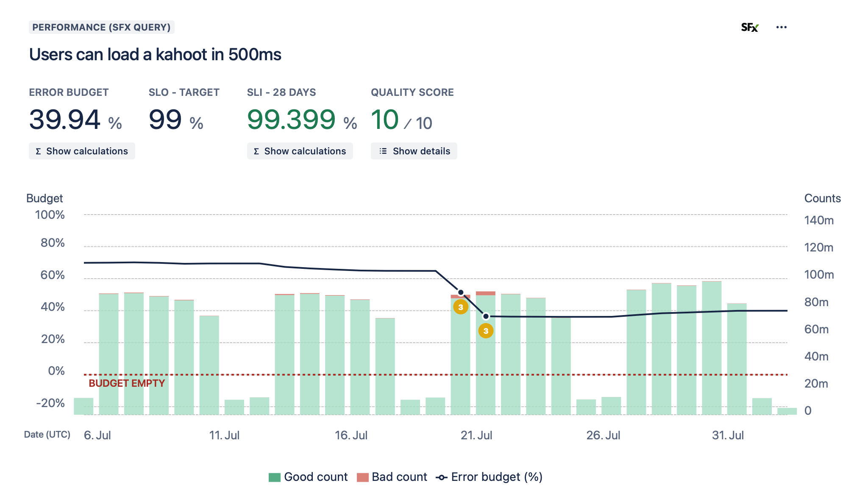The width and height of the screenshot is (868, 497).
Task: Click the SFx logo icon
Action: pos(749,28)
